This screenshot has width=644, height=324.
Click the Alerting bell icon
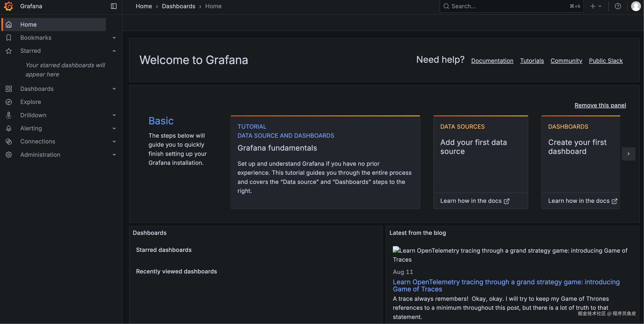pos(9,128)
